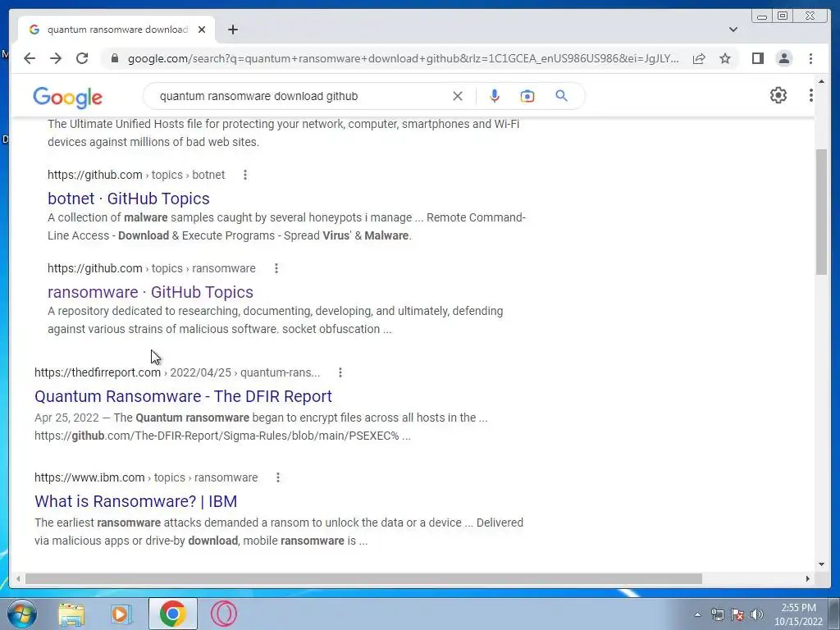Close the quantum ransomware download tab
Screen dimensions: 840x630
[202, 30]
